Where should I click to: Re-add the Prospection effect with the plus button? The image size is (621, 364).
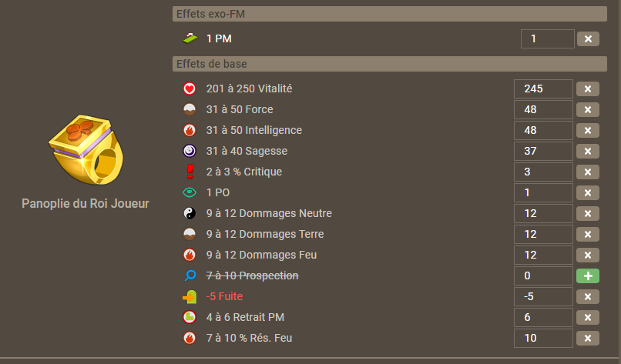pos(588,276)
